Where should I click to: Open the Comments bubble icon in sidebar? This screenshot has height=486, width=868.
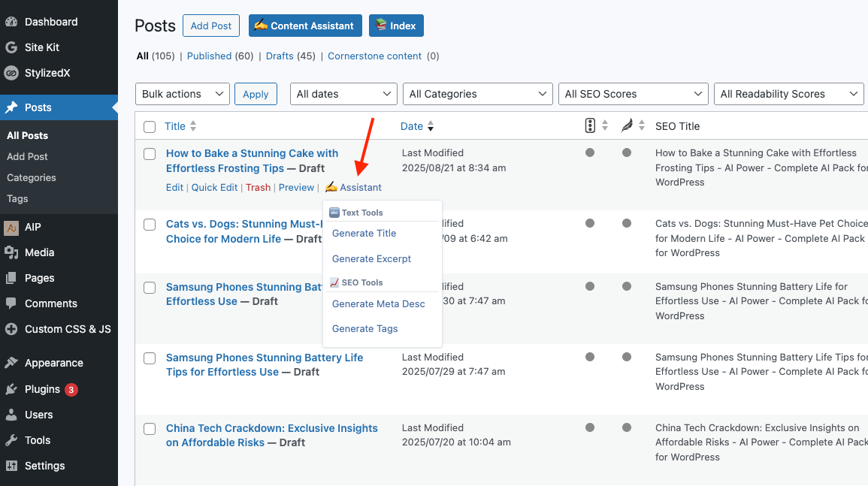11,303
